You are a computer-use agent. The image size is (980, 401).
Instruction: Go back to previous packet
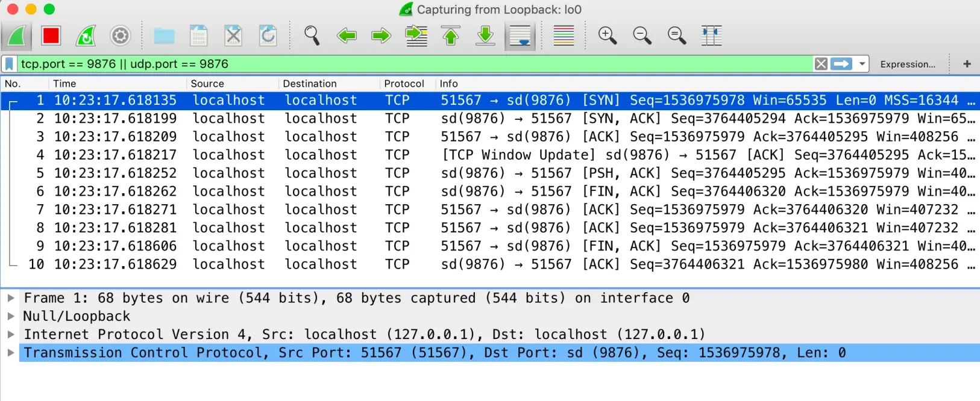(347, 36)
